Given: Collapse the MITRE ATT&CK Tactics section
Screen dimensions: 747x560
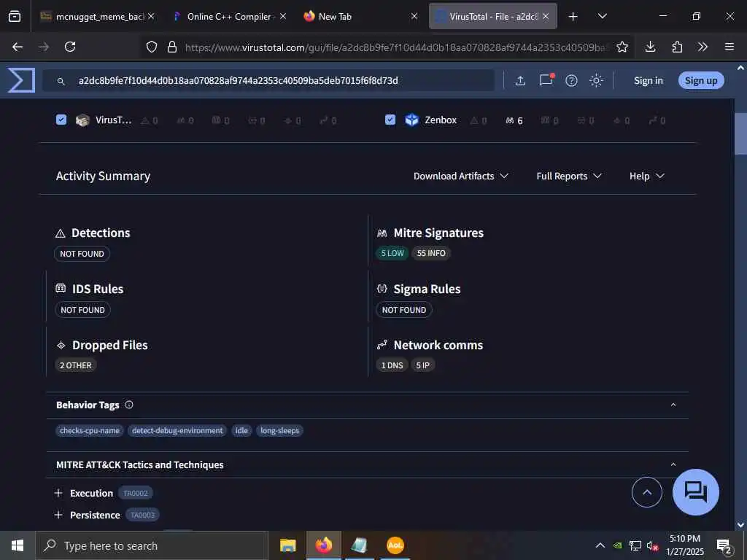Looking at the screenshot, I should point(673,464).
